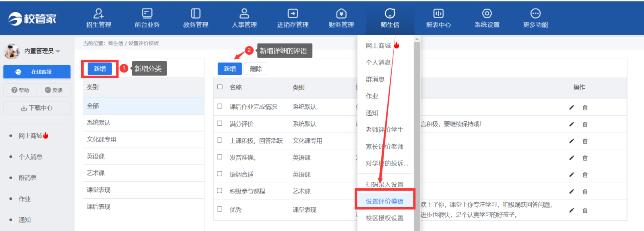Check the 课后作业完成情况 row checkbox
644x231 pixels.
coord(220,106)
